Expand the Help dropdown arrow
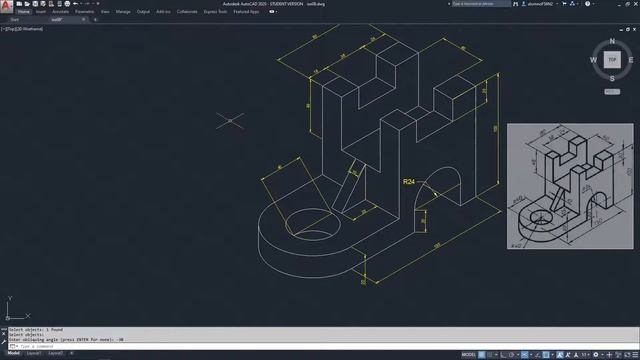 pos(593,4)
